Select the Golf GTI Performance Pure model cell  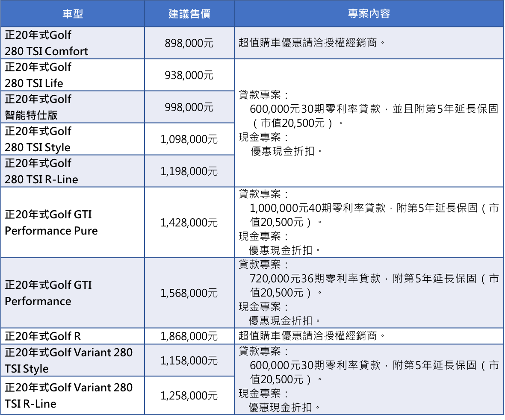[x=73, y=223]
